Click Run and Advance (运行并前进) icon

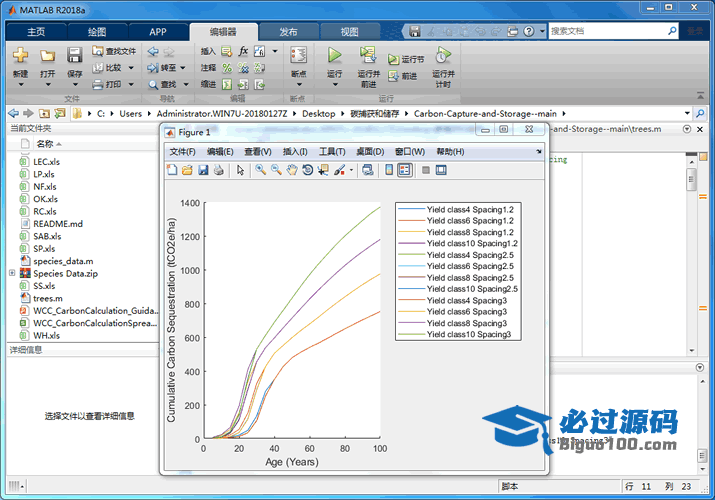(x=368, y=55)
